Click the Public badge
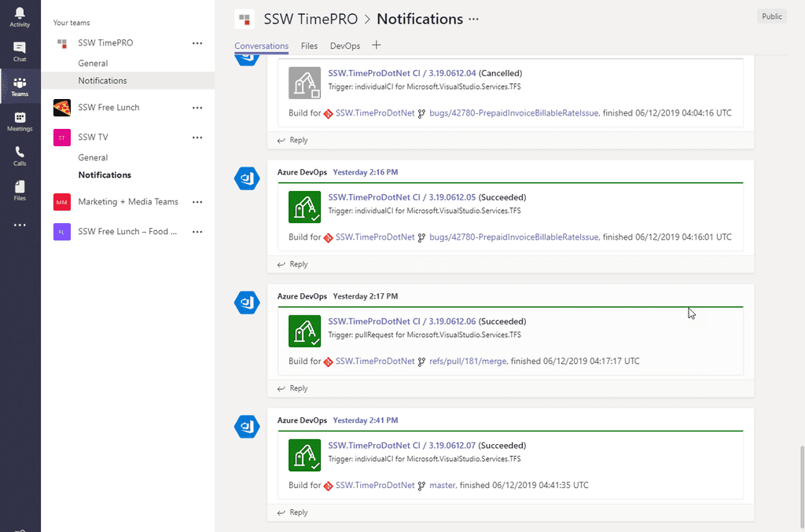The height and width of the screenshot is (532, 805). pos(771,15)
